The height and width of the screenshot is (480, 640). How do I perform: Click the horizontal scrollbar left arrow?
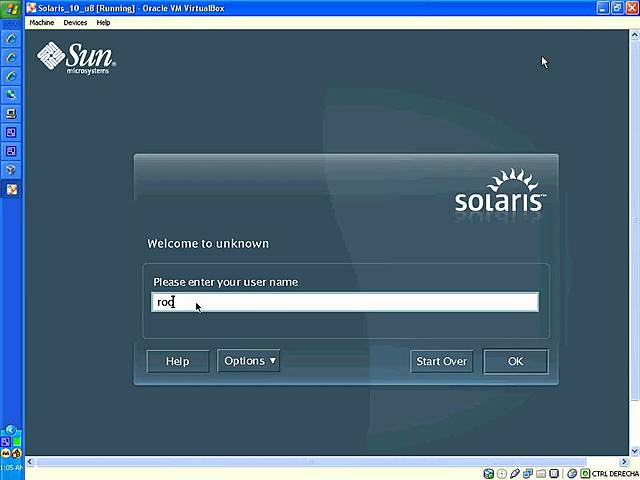coord(29,462)
